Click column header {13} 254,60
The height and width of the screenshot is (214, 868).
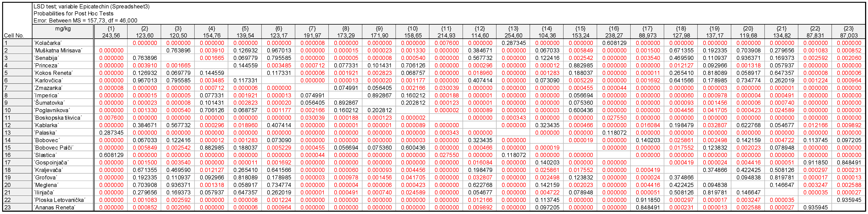[x=513, y=32]
